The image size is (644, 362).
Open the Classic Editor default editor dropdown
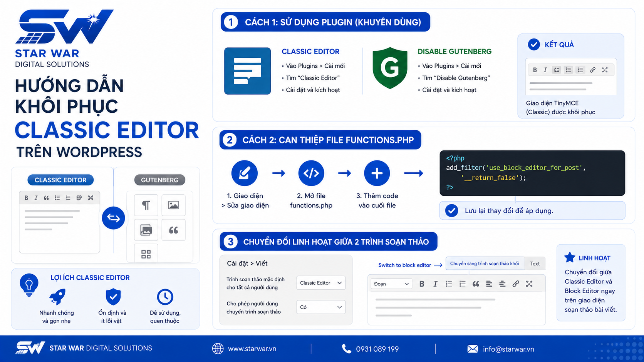click(321, 283)
